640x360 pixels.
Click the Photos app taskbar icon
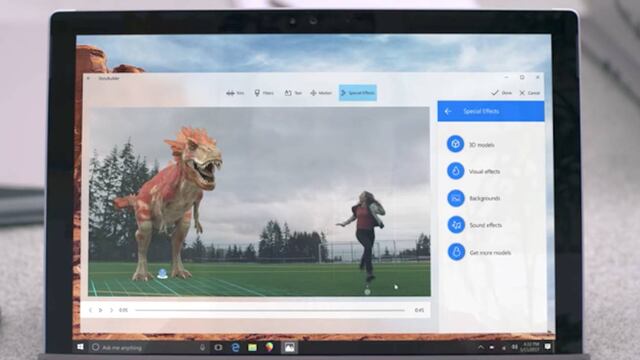pyautogui.click(x=289, y=347)
